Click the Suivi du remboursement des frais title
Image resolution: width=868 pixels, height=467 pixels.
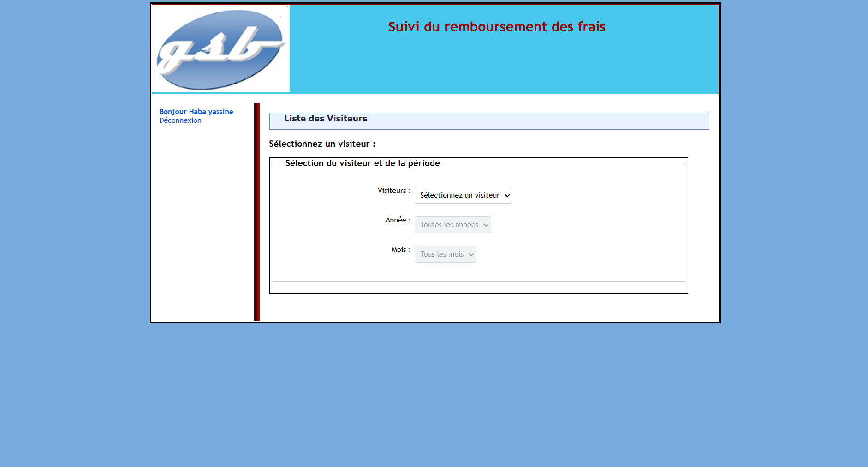click(x=496, y=27)
